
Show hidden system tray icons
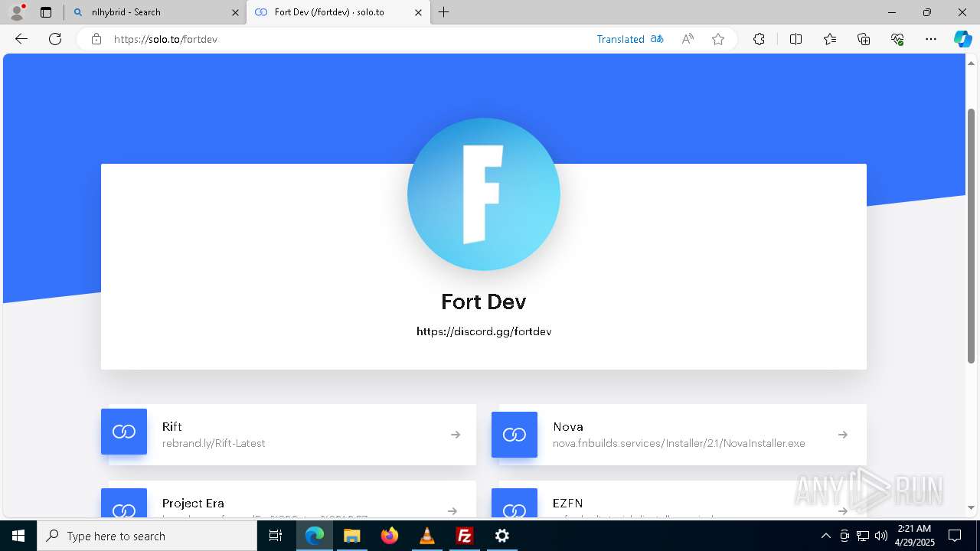tap(825, 536)
